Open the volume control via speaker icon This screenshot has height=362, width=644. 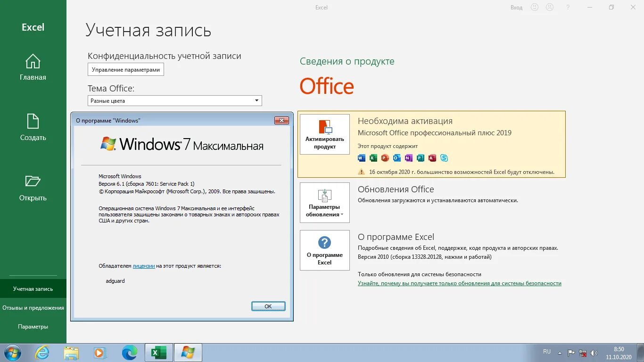pos(594,352)
